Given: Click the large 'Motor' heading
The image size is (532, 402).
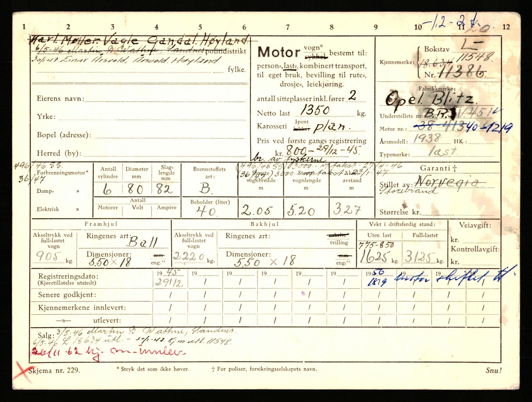Looking at the screenshot, I should coord(279,52).
